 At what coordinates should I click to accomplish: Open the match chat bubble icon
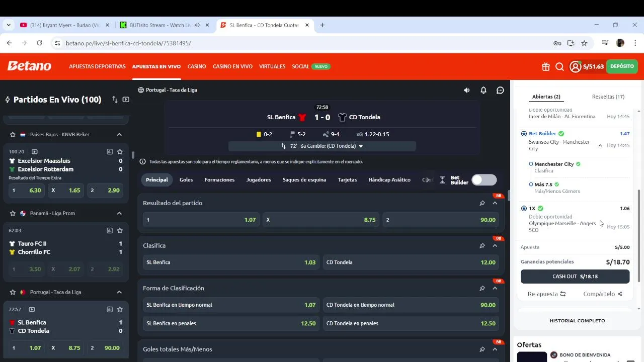pyautogui.click(x=500, y=90)
